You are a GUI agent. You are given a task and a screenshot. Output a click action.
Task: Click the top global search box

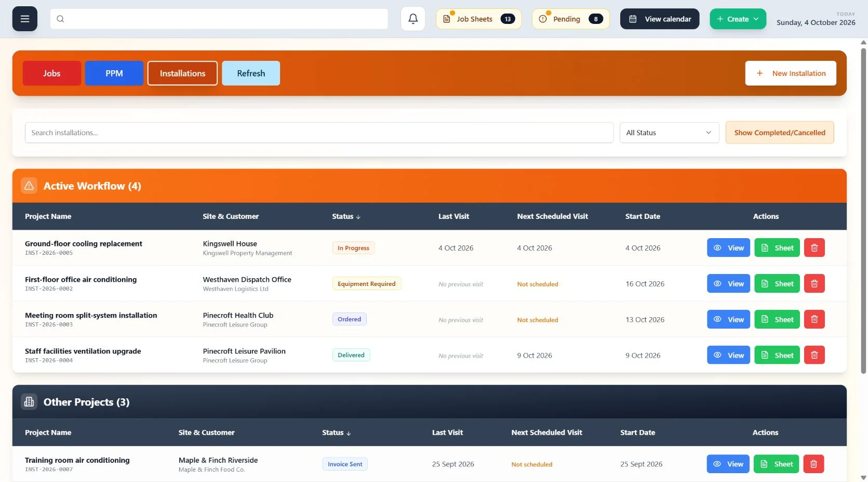(x=219, y=19)
